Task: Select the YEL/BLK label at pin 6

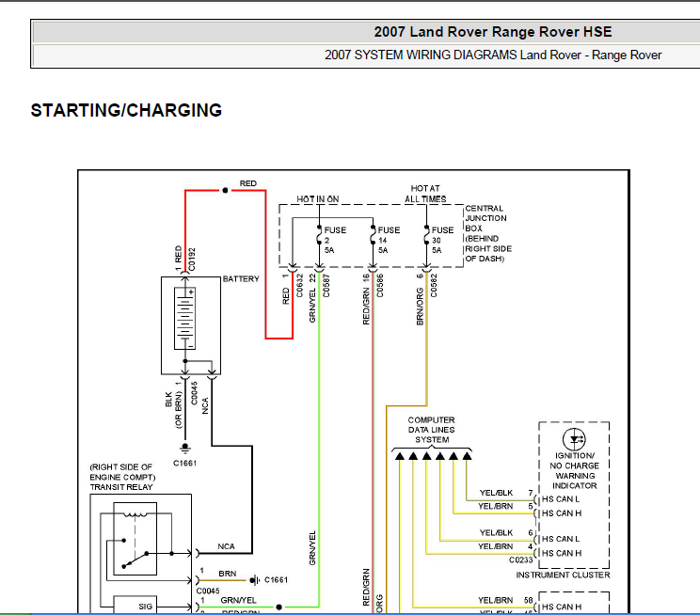Action: tap(496, 533)
